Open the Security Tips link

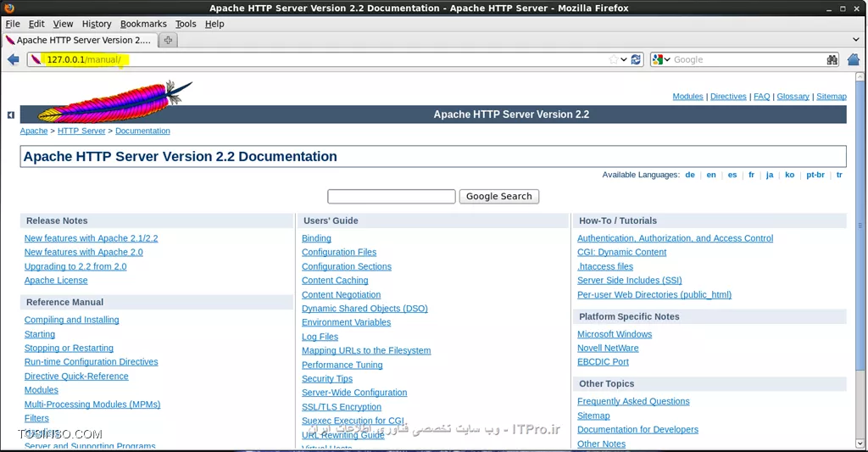(x=327, y=379)
